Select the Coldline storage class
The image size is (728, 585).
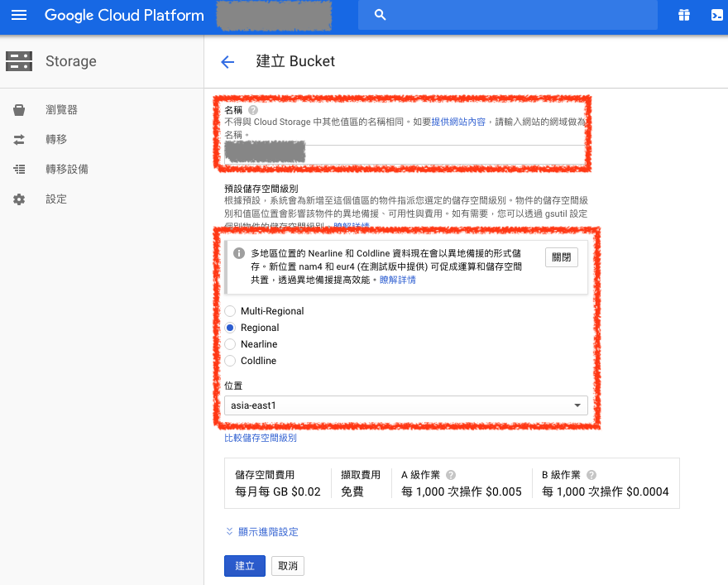(232, 361)
